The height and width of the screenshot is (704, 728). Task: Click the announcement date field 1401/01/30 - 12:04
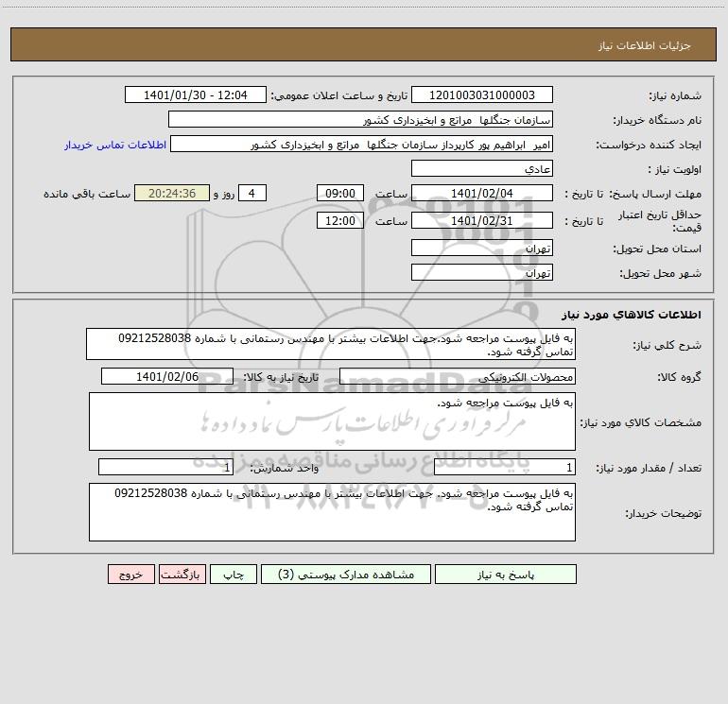coord(196,94)
